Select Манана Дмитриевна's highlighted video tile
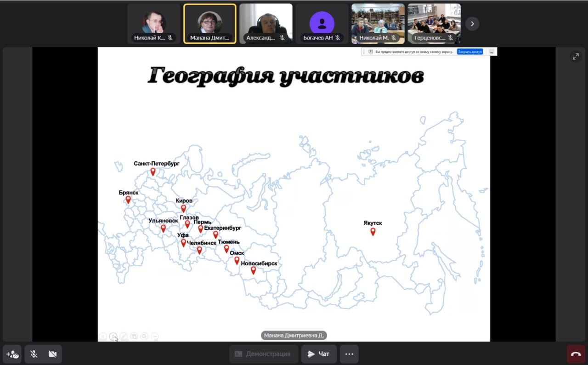The width and height of the screenshot is (588, 365). tap(210, 23)
